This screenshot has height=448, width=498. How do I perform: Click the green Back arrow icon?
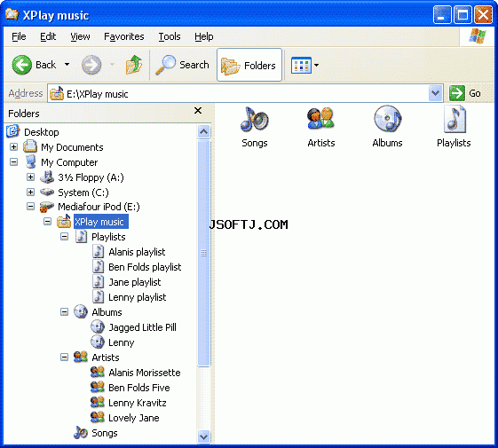[22, 65]
